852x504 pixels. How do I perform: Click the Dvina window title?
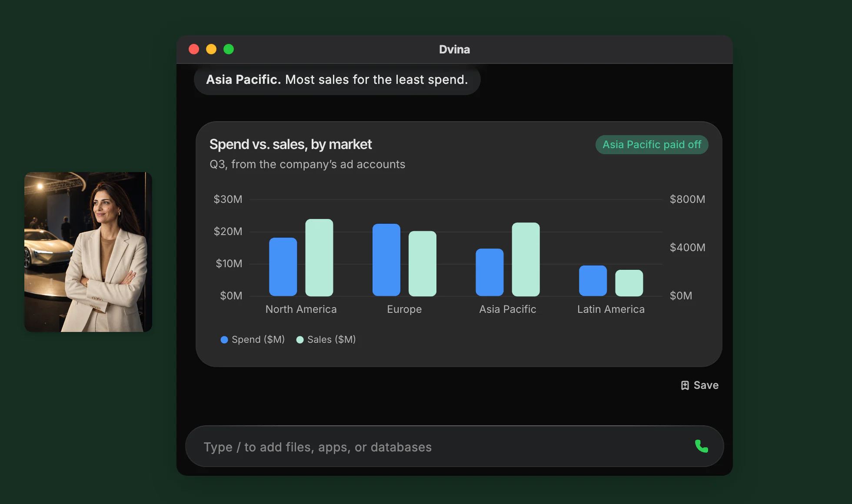pos(454,50)
